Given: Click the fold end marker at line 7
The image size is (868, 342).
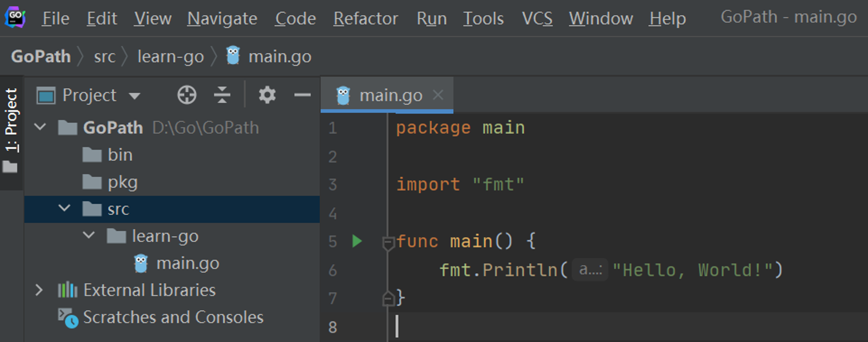Looking at the screenshot, I should click(x=388, y=299).
